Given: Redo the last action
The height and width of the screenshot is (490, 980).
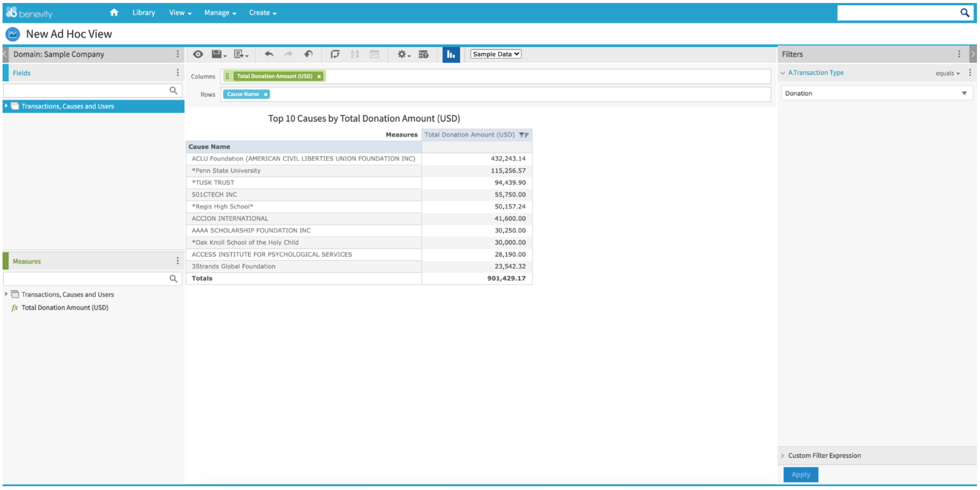Looking at the screenshot, I should point(288,54).
